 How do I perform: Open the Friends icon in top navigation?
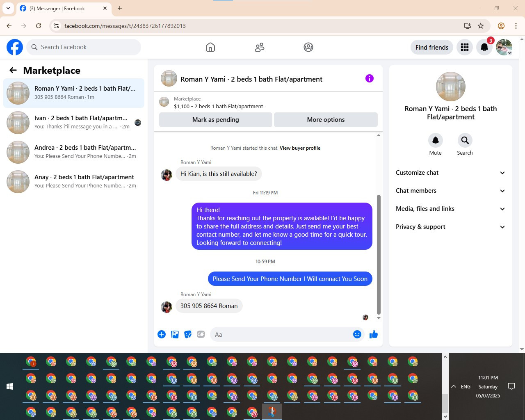260,47
